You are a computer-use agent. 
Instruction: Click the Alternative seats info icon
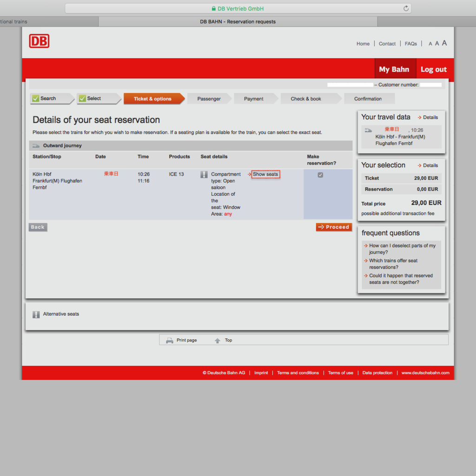(36, 315)
